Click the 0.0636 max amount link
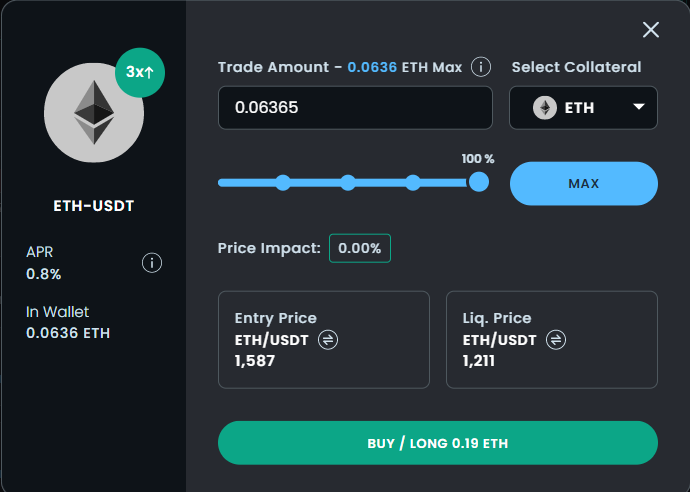This screenshot has height=492, width=690. [372, 67]
